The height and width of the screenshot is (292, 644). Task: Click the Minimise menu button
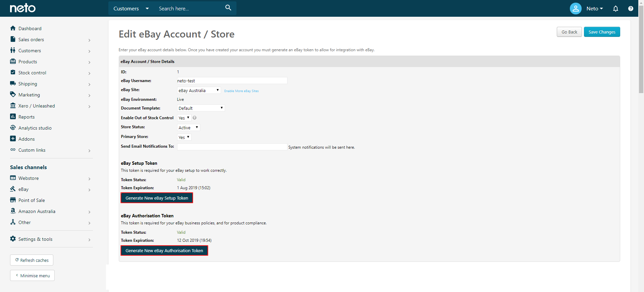point(32,276)
